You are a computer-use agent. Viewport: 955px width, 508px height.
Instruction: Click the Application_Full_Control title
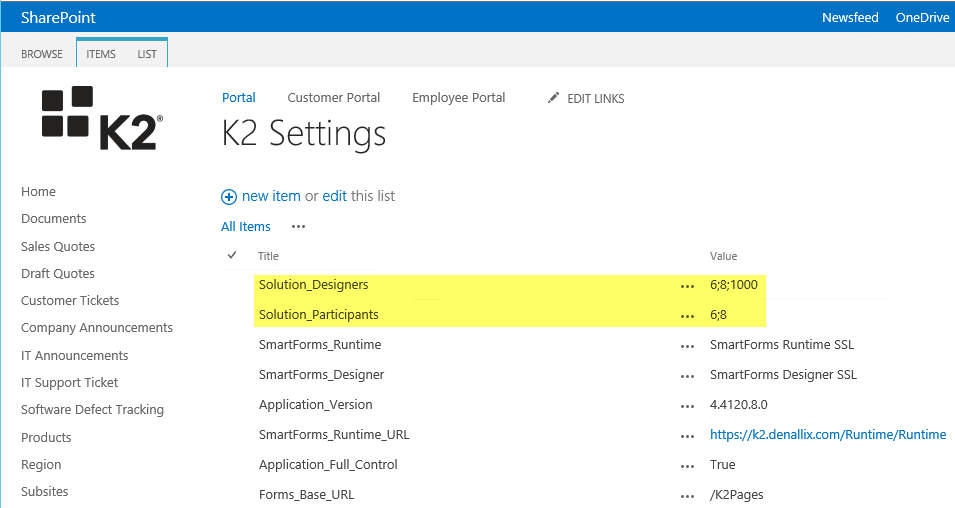tap(328, 464)
